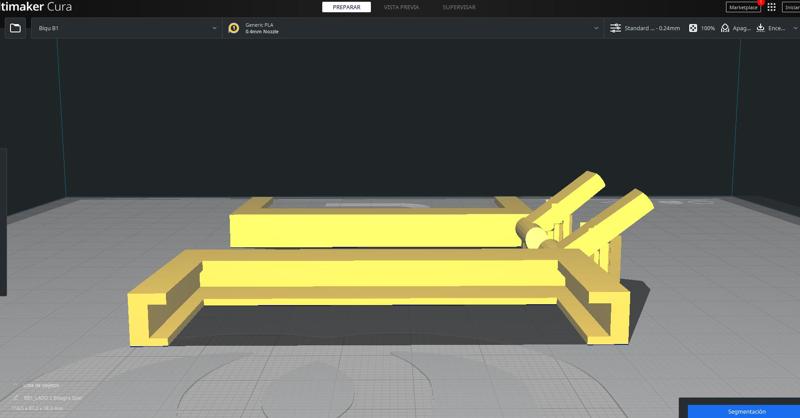800x418 pixels.
Task: Open the application switcher grid icon
Action: pos(771,7)
